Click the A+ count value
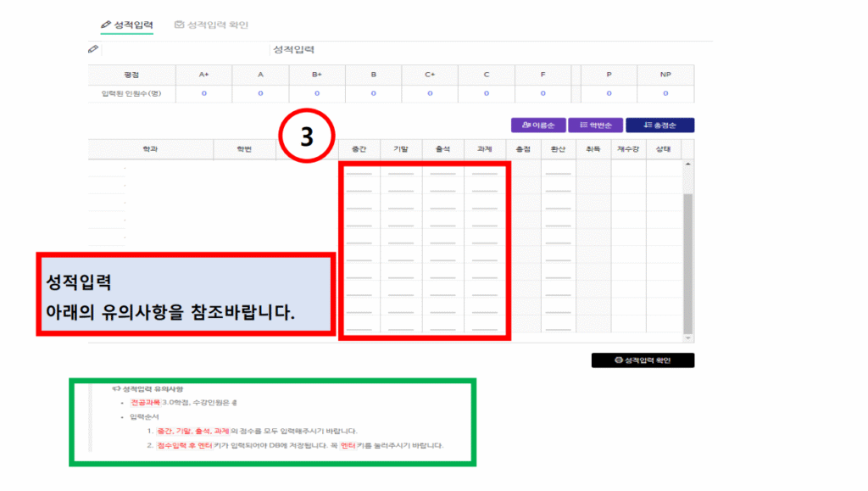 click(x=203, y=94)
